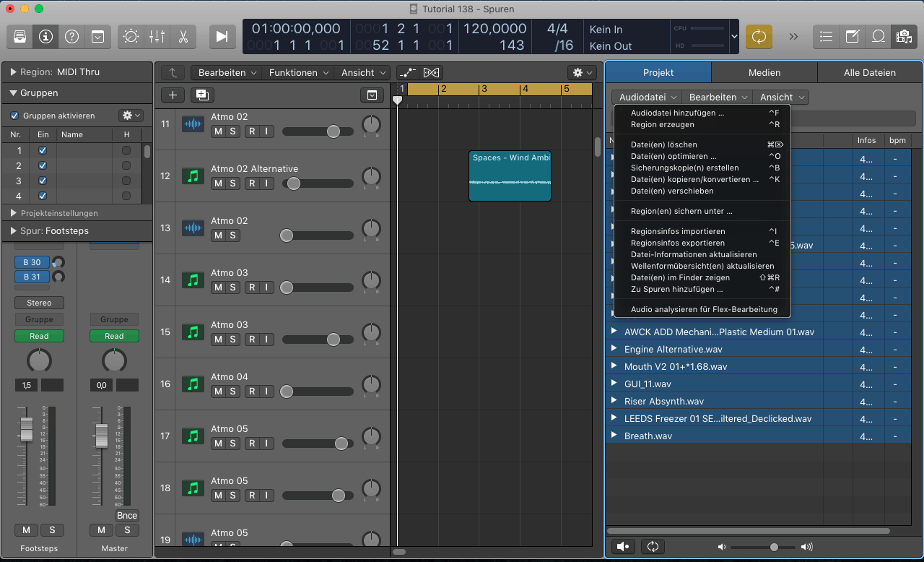924x562 pixels.
Task: Click the Add Track plus button
Action: [x=173, y=95]
